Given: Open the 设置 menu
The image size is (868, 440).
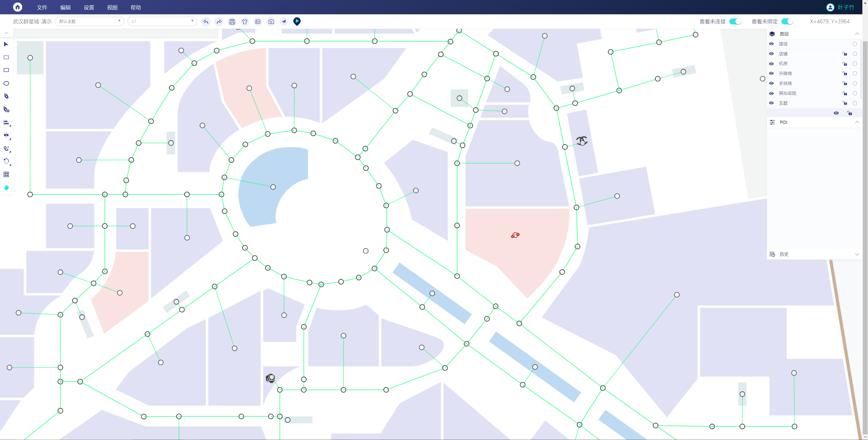Looking at the screenshot, I should click(x=89, y=7).
